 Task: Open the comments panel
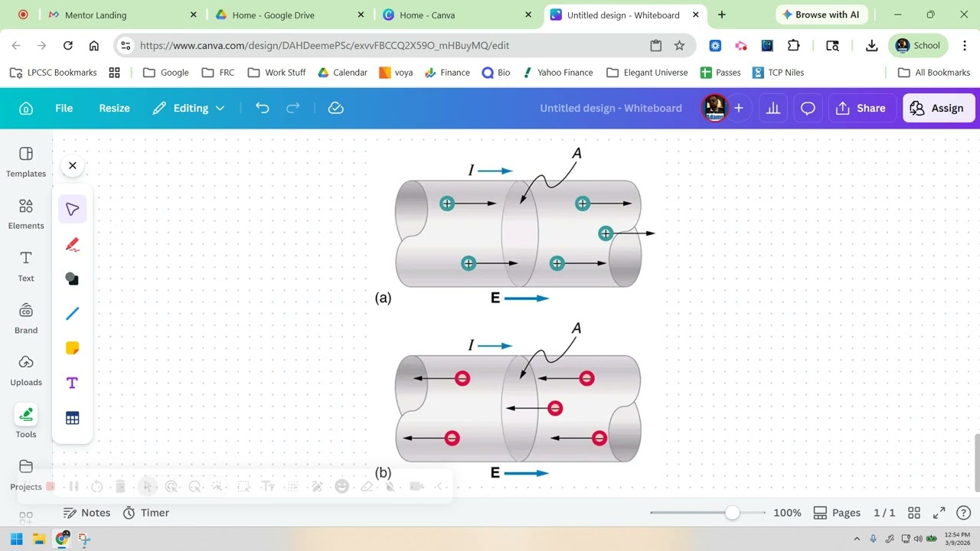point(808,108)
